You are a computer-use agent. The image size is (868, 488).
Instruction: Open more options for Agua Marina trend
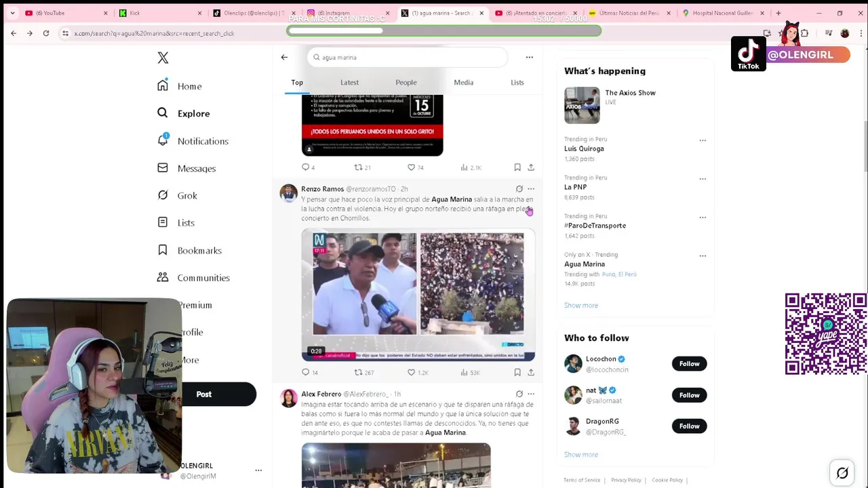coord(703,256)
